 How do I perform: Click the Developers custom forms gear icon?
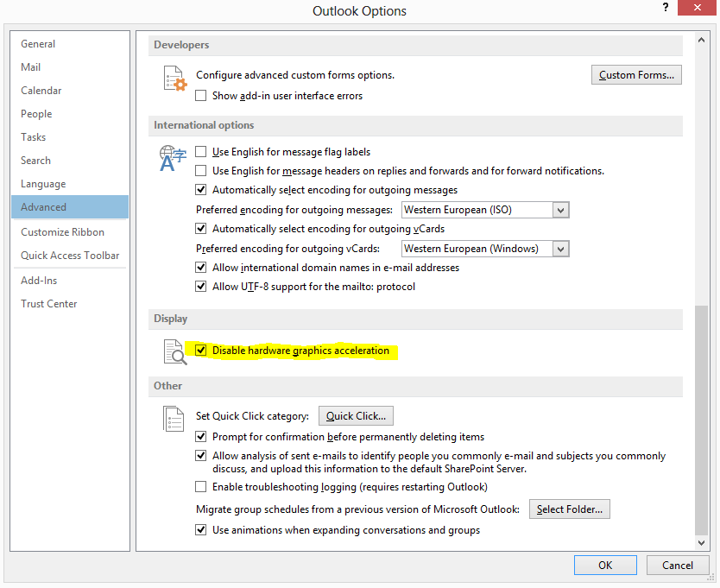coord(175,78)
